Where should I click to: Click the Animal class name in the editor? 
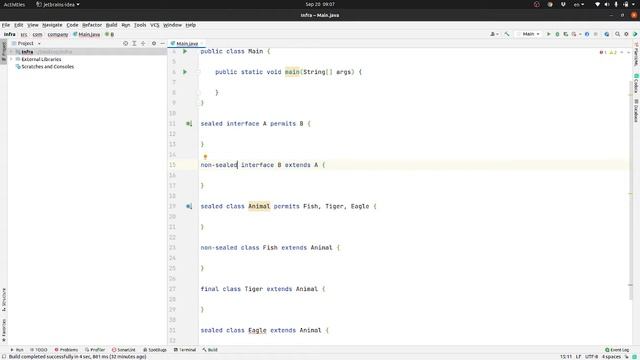click(x=259, y=206)
